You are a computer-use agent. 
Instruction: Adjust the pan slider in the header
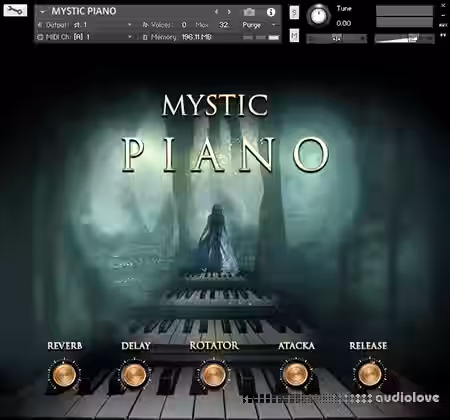point(337,39)
